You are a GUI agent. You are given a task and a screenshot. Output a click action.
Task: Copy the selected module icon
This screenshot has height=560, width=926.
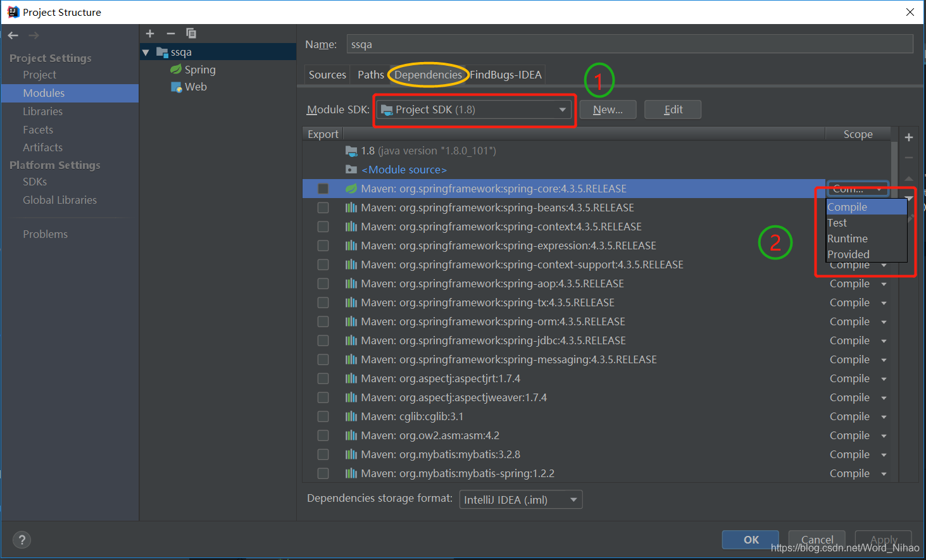tap(191, 34)
